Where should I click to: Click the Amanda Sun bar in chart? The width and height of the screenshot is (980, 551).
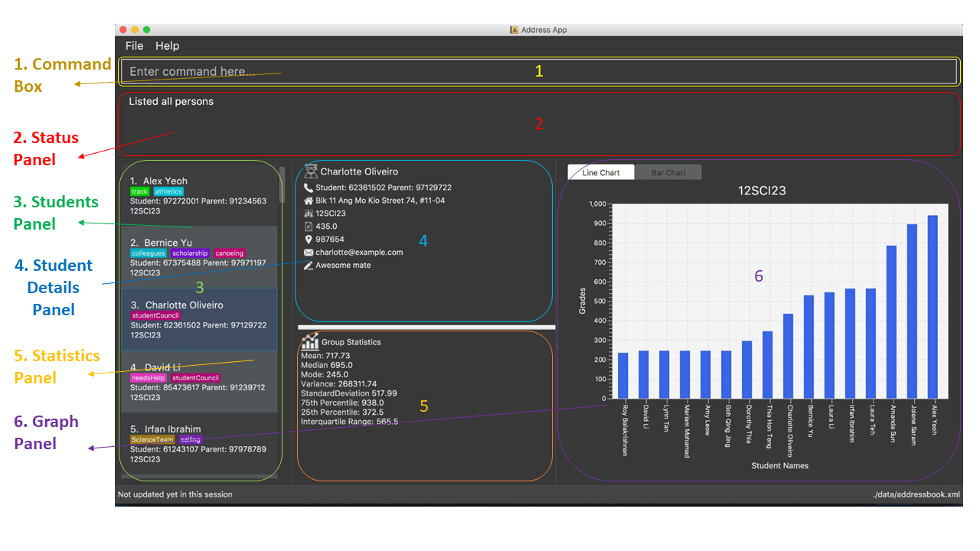(891, 322)
